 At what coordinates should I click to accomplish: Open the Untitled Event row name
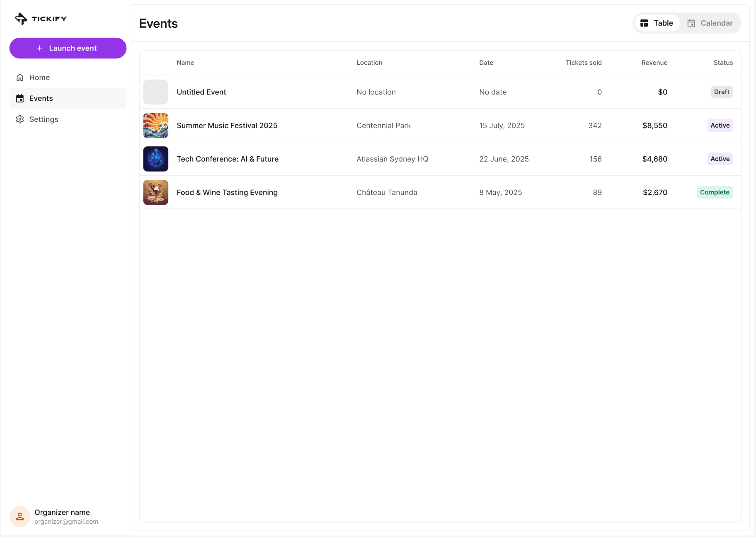[201, 92]
